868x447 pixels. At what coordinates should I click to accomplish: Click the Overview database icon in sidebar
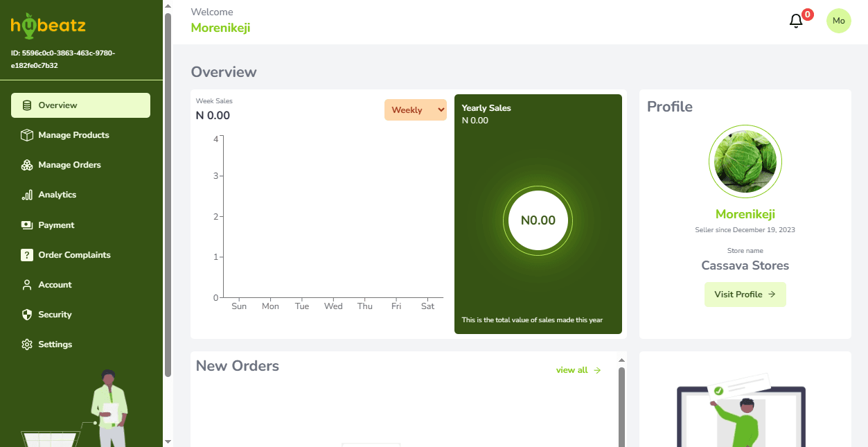27,105
